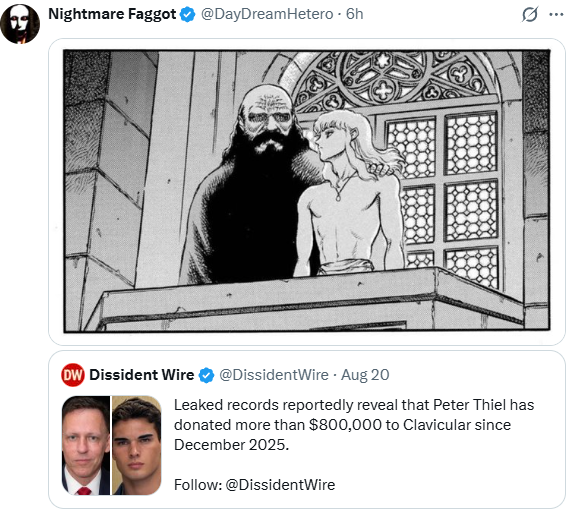Screen dimensions: 576x521
Task: Click the Aug 20 quoted post date
Action: [365, 375]
